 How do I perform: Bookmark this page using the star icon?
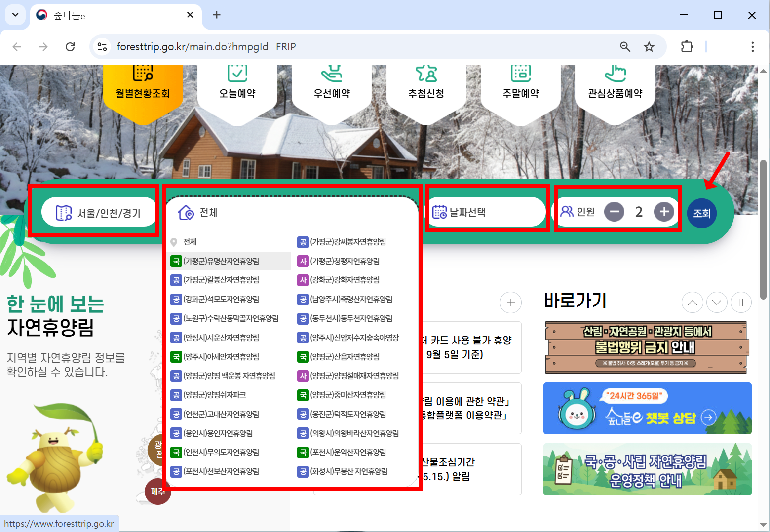point(649,46)
